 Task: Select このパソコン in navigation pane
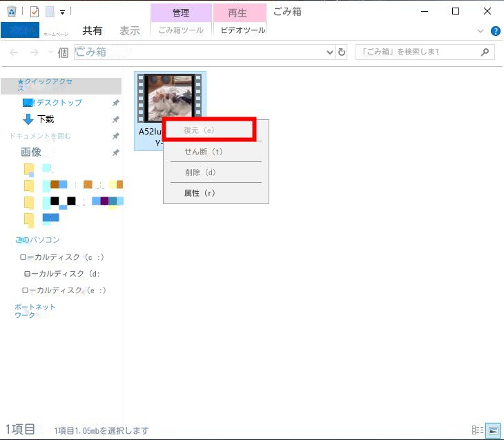(37, 240)
